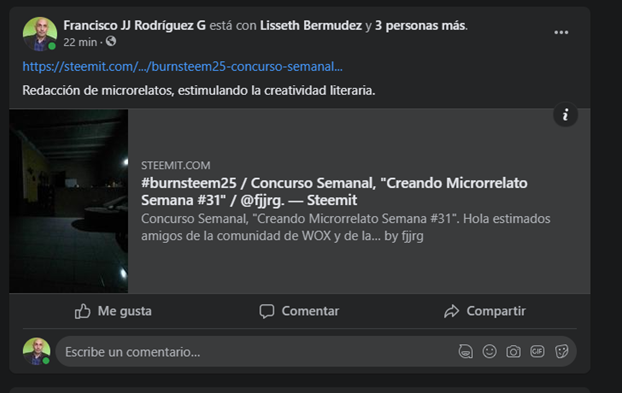Attach a photo using the camera icon

[x=513, y=351]
